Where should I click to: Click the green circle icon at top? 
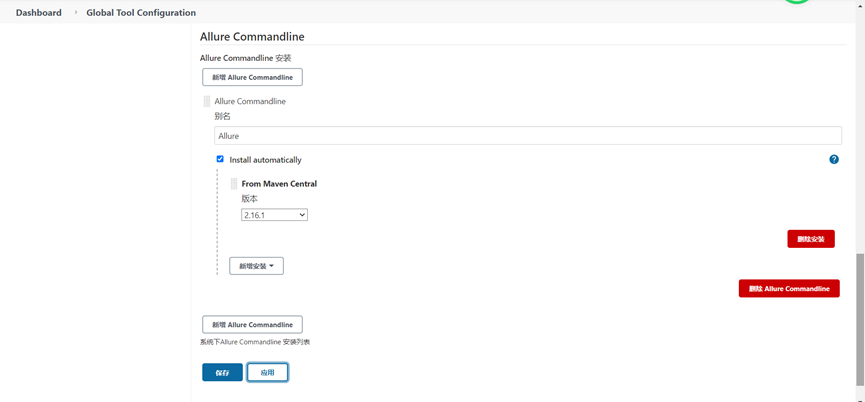tap(796, 2)
